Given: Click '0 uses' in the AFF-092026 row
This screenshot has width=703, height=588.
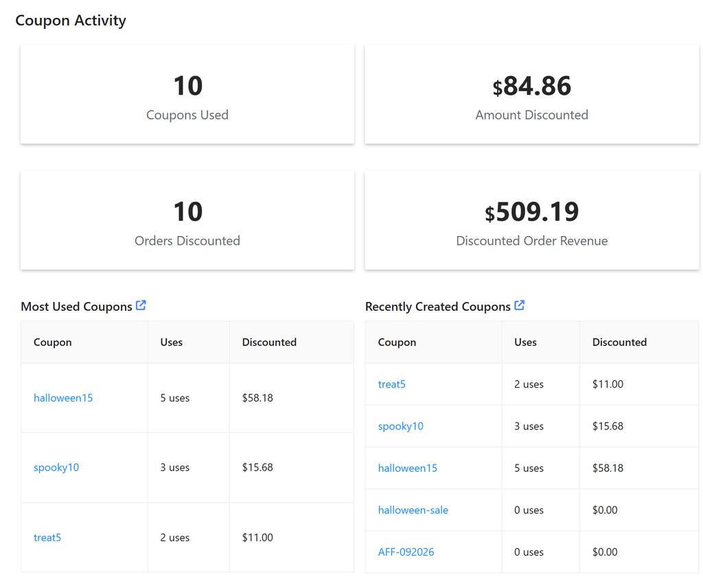Looking at the screenshot, I should click(529, 552).
